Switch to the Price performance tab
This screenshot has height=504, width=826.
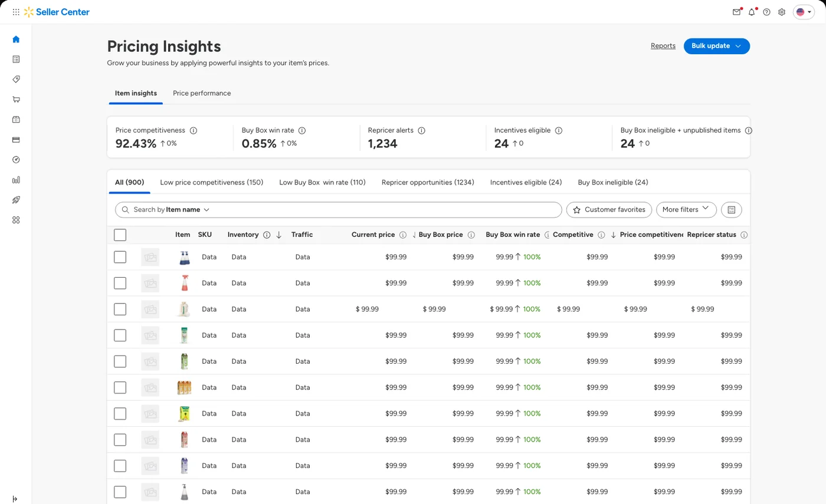(202, 93)
